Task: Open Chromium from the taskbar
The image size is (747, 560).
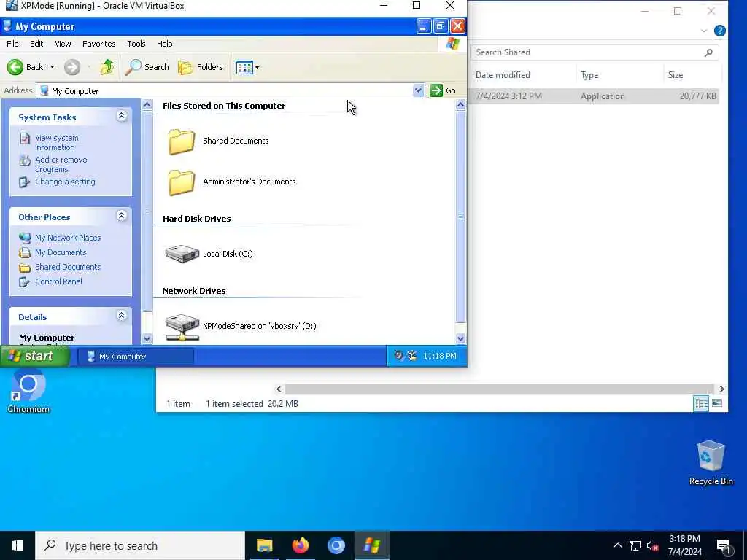Action: click(336, 545)
